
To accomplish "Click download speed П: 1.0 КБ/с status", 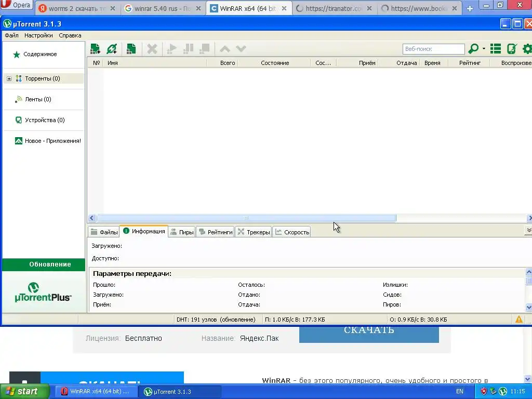I will coord(295,320).
